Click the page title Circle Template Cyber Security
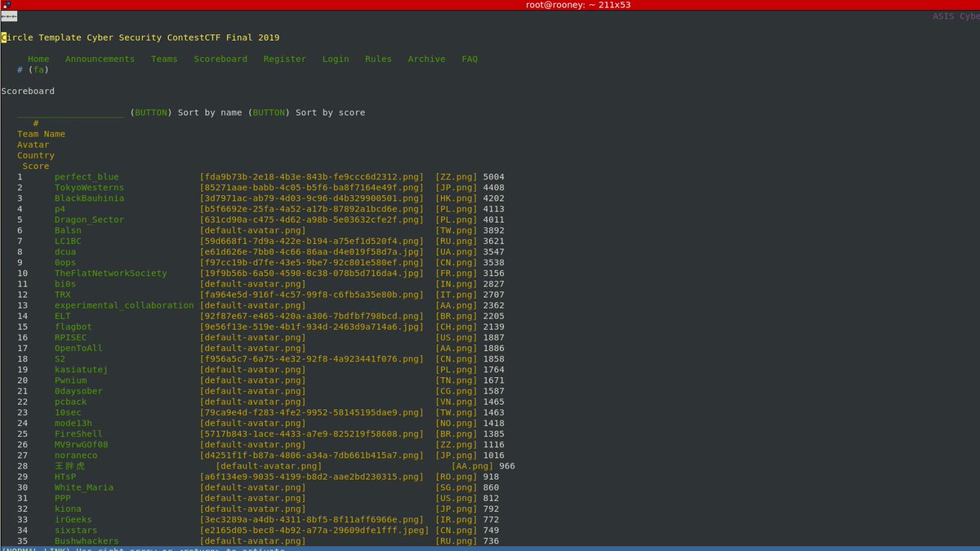 [x=140, y=38]
